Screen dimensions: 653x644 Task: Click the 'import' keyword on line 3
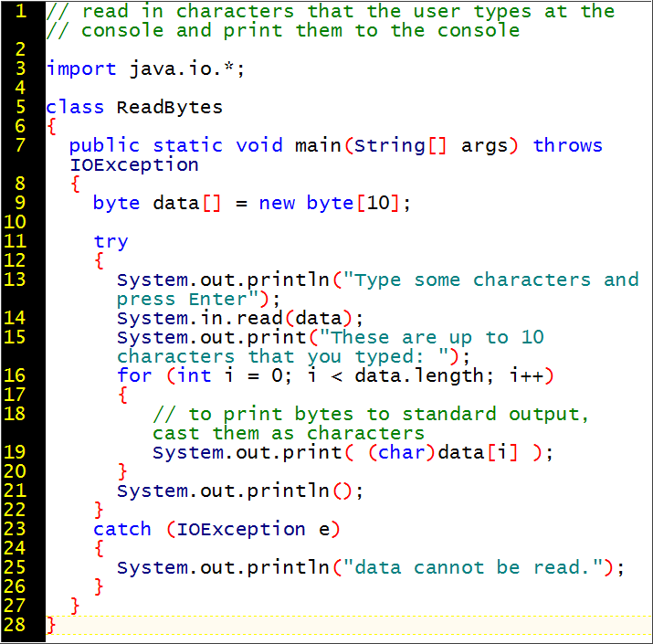pos(81,69)
